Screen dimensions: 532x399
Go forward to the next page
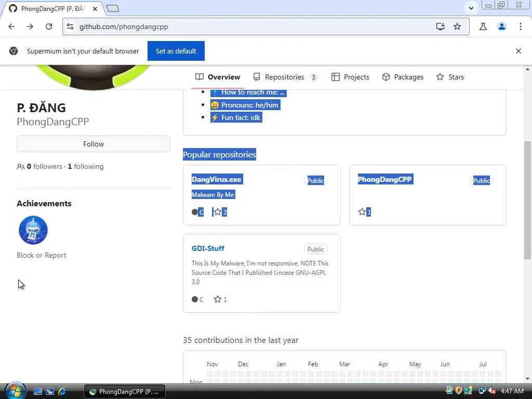[30, 26]
